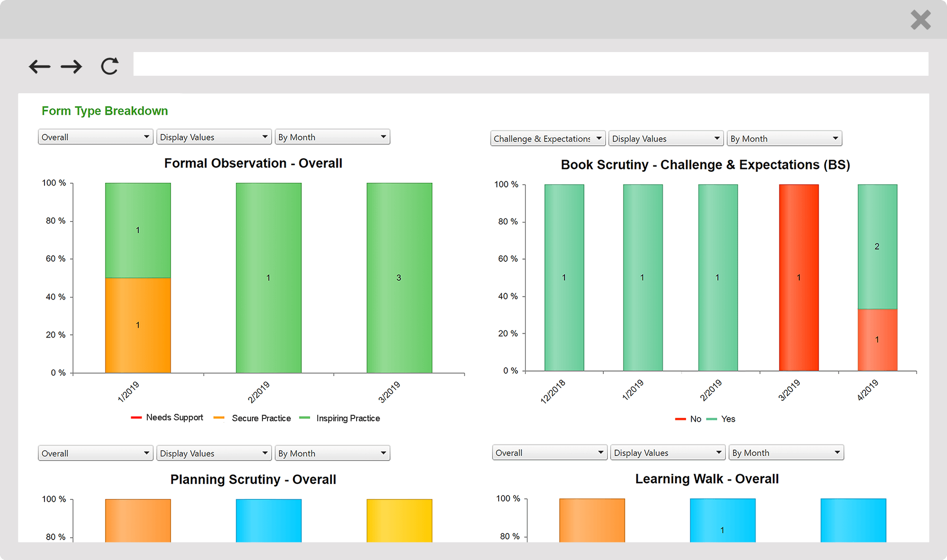Image resolution: width=947 pixels, height=560 pixels.
Task: Click the Form Type Breakdown heading
Action: (105, 111)
